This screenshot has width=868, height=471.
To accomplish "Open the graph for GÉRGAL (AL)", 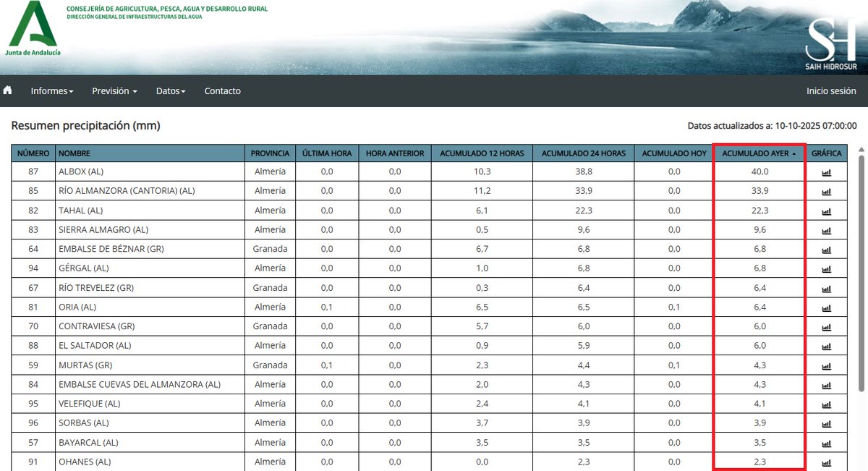I will [825, 268].
